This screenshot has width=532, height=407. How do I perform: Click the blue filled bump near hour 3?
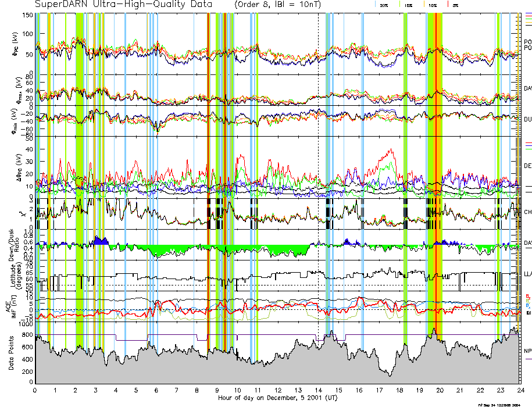tap(100, 240)
